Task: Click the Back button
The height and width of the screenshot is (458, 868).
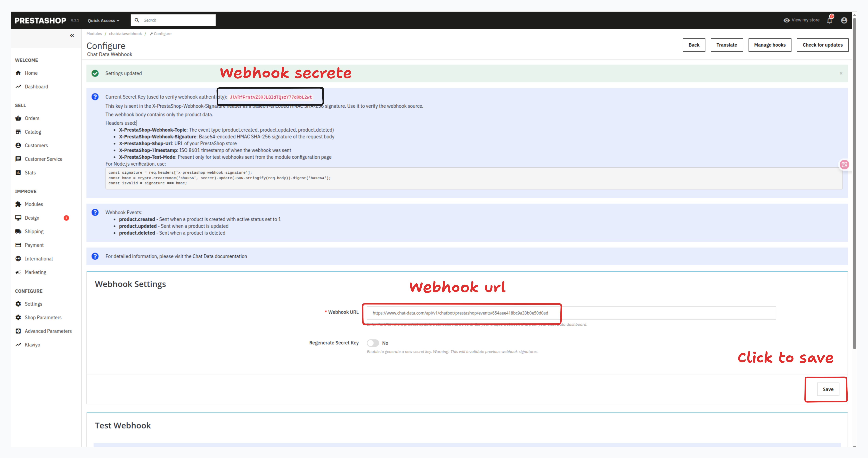Action: pos(694,45)
